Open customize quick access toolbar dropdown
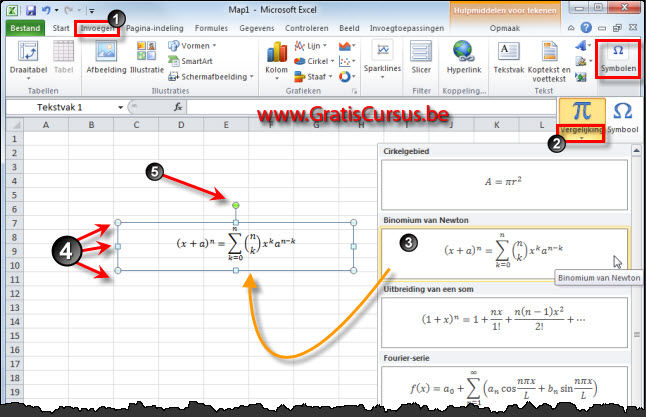The height and width of the screenshot is (417, 646). [x=92, y=11]
